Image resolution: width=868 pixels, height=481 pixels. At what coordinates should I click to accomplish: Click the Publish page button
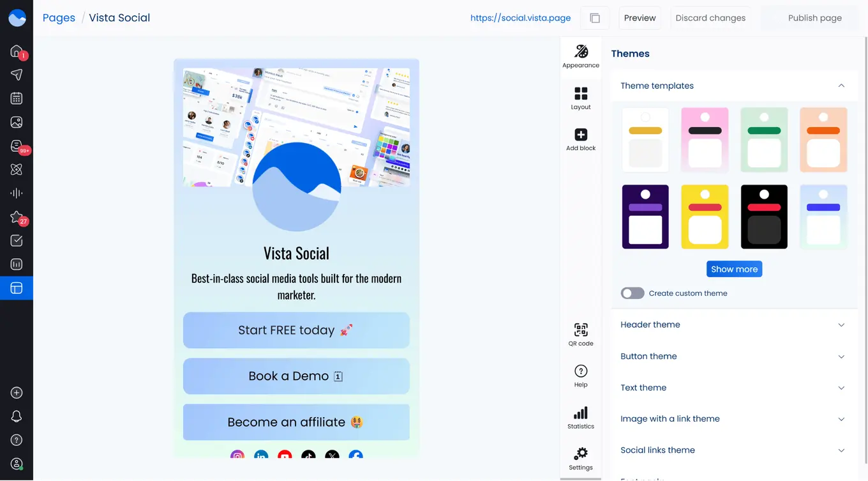tap(815, 17)
